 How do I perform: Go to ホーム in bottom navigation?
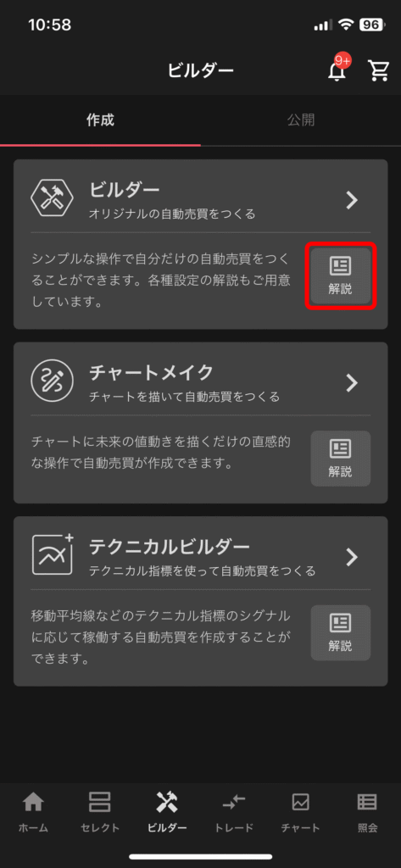[33, 811]
